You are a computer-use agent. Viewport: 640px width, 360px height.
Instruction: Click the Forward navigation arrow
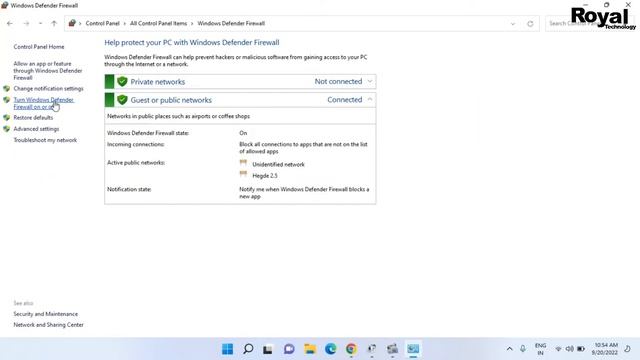coord(27,24)
